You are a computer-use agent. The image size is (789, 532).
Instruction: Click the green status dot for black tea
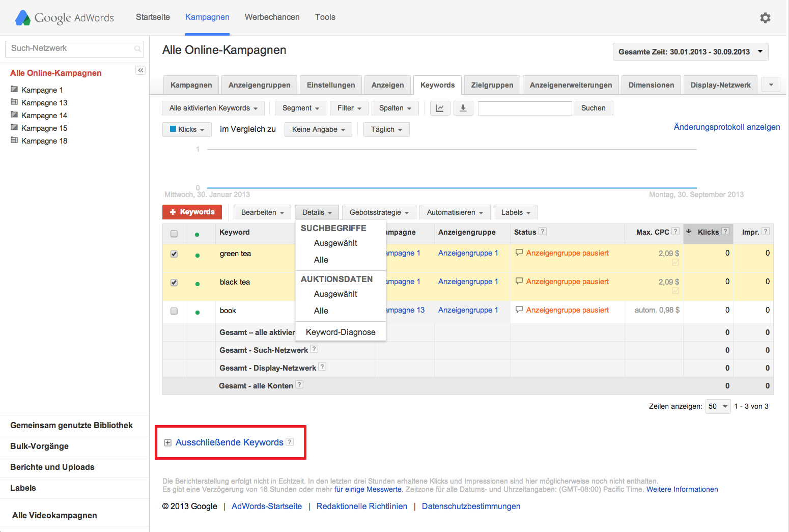[198, 284]
